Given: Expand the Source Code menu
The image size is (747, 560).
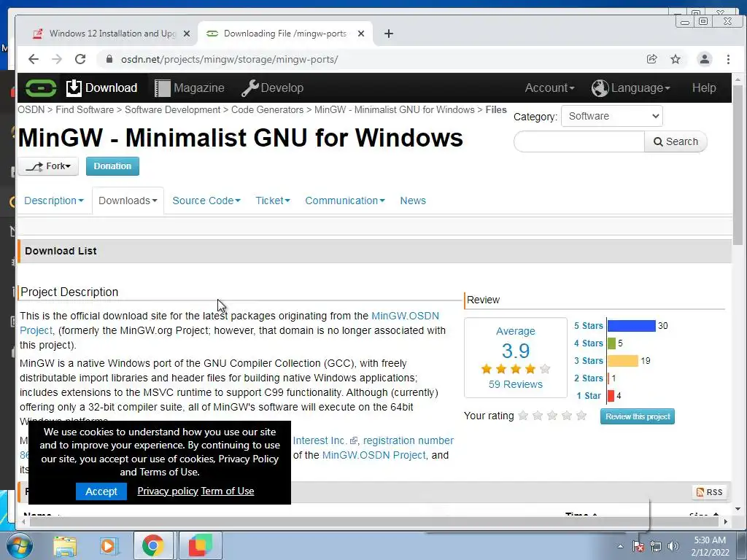Looking at the screenshot, I should (x=206, y=201).
